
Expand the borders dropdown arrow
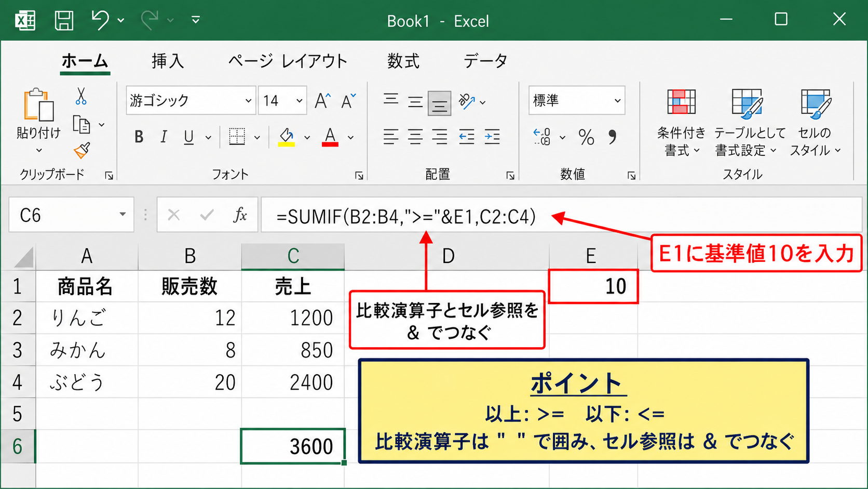click(x=257, y=138)
